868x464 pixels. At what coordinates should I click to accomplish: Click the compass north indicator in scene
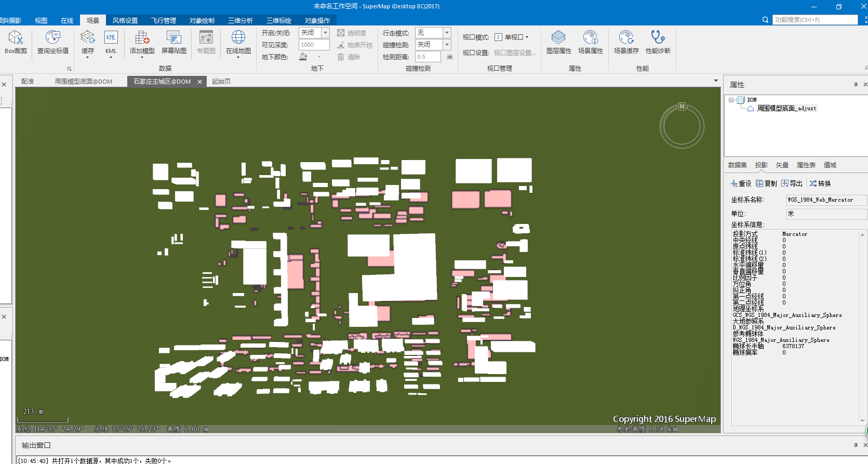click(682, 107)
